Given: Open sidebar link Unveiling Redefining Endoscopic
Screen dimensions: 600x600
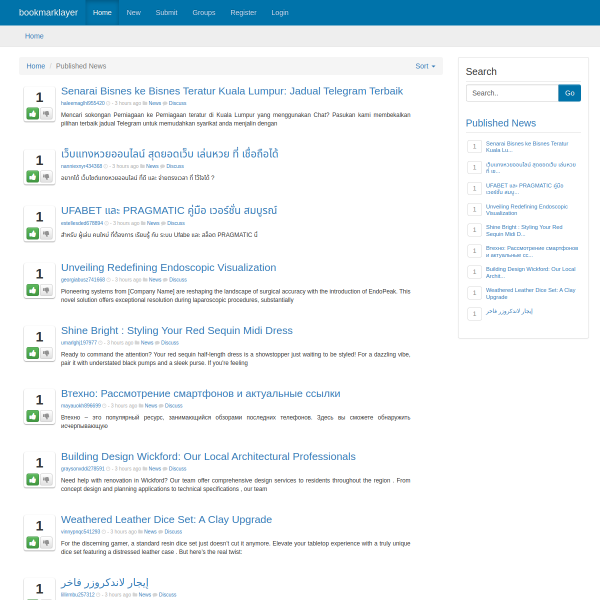Looking at the screenshot, I should click(527, 210).
